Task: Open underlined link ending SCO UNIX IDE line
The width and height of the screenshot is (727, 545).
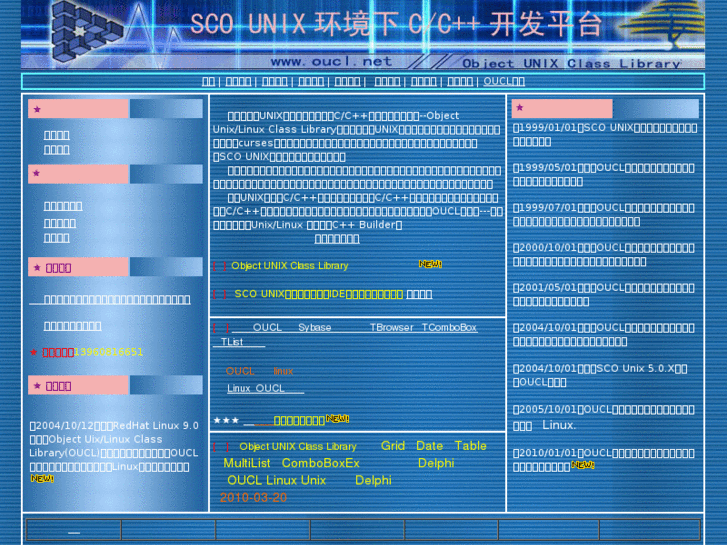Action: coord(419,294)
